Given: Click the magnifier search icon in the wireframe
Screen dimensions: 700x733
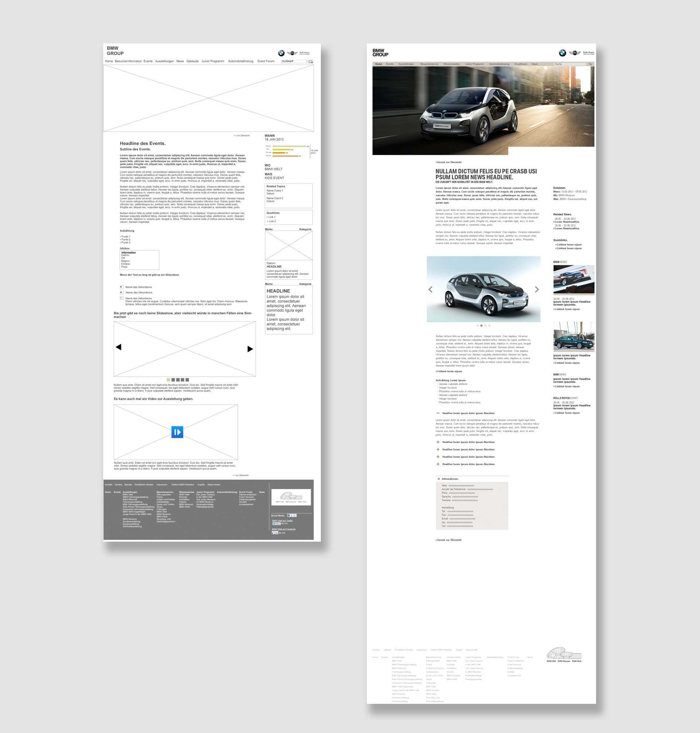Looking at the screenshot, I should click(x=311, y=61).
